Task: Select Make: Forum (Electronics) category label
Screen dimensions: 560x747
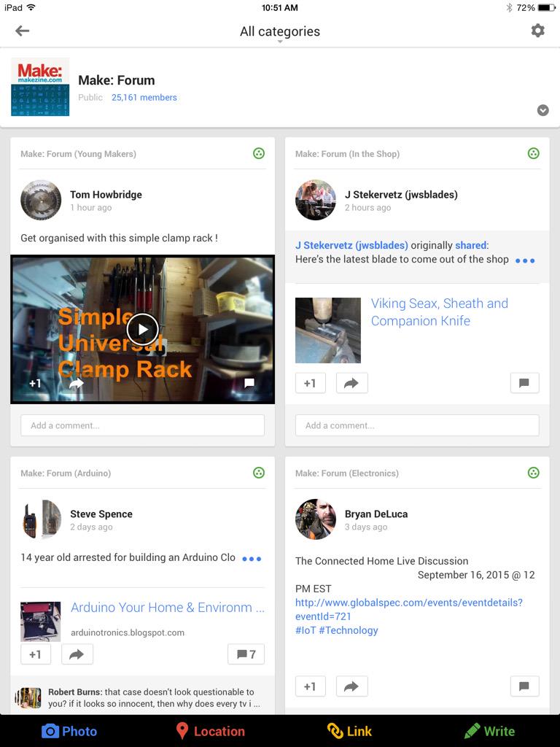Action: [x=346, y=473]
